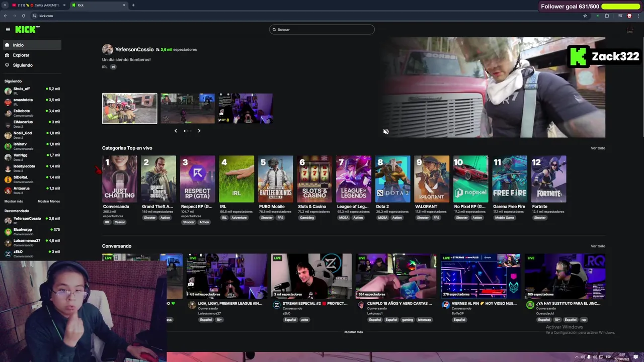Reload the kick.com page
This screenshot has height=362, width=644.
tap(24, 16)
